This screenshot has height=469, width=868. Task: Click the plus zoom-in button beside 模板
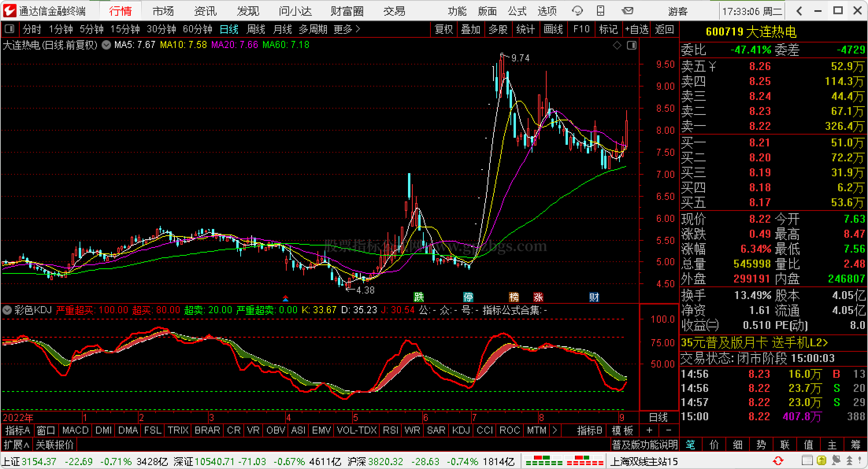pos(649,430)
